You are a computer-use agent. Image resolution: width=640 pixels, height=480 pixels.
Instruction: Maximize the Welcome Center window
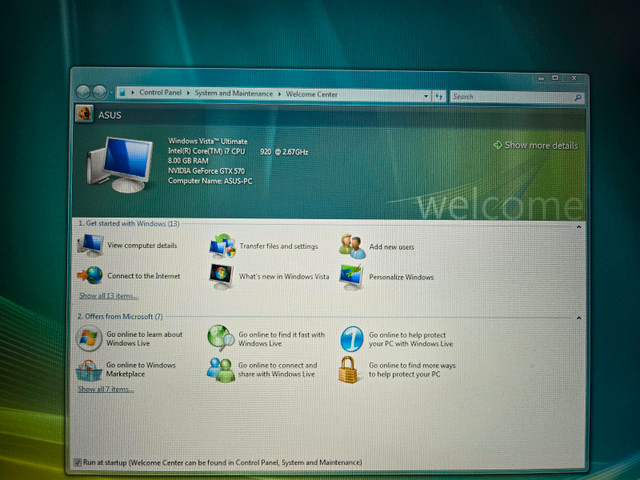555,78
